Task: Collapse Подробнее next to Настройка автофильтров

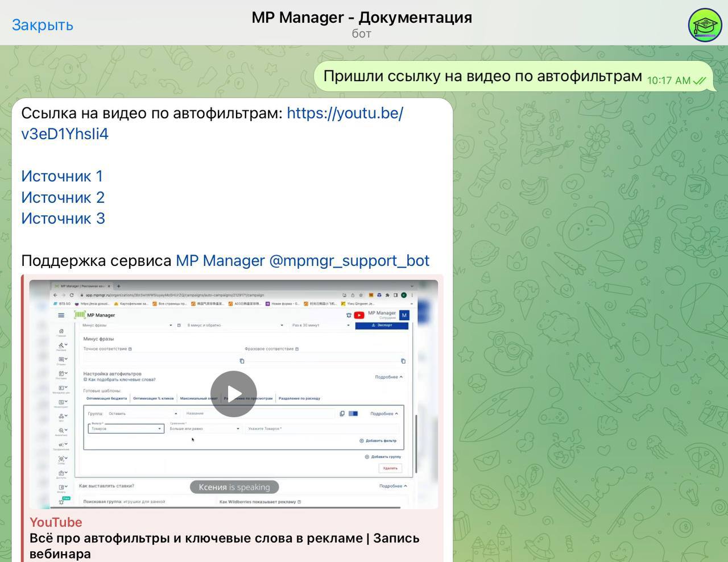Action: [x=388, y=377]
